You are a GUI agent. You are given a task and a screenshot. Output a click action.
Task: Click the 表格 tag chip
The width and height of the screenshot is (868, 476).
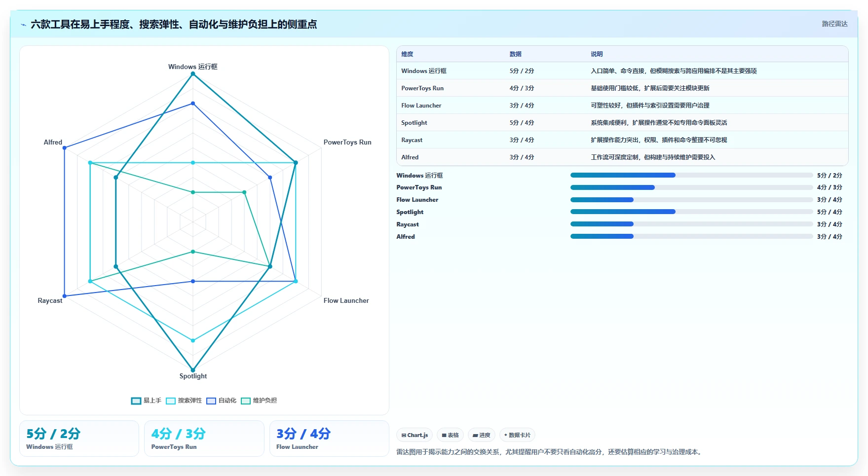(x=450, y=435)
